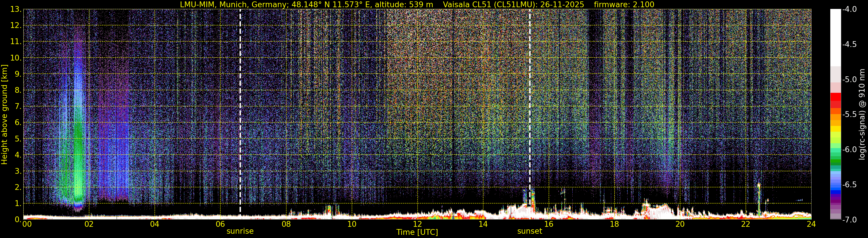
Task: Click the '8.' height tick label
Action: tap(18, 90)
